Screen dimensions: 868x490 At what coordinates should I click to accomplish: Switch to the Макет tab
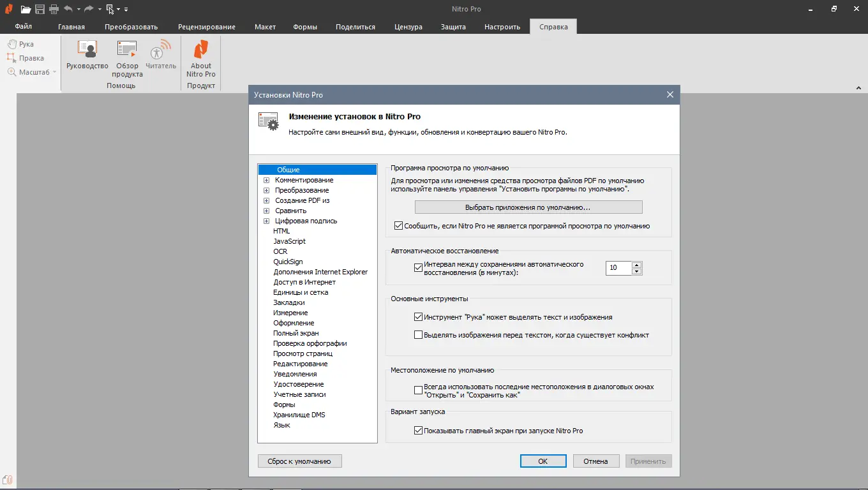[265, 27]
